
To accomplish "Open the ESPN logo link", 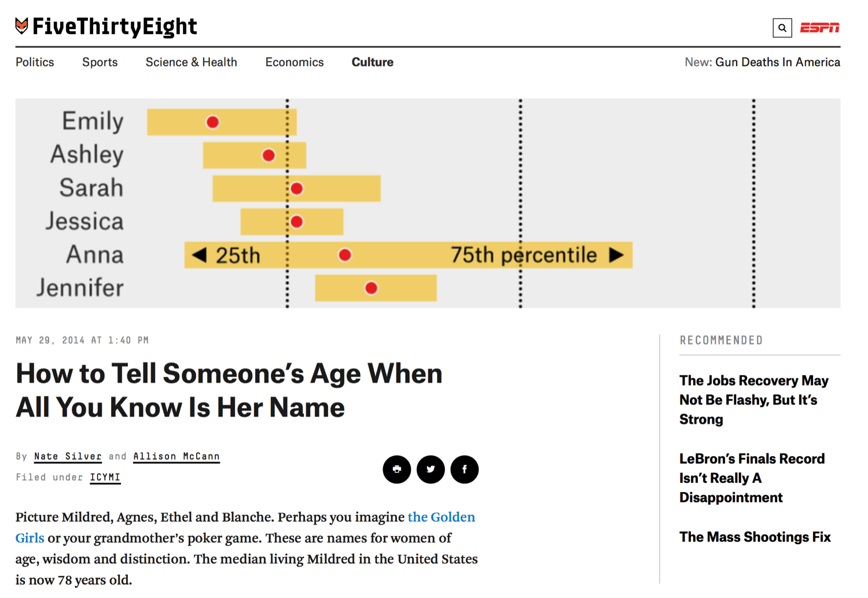I will [x=819, y=28].
